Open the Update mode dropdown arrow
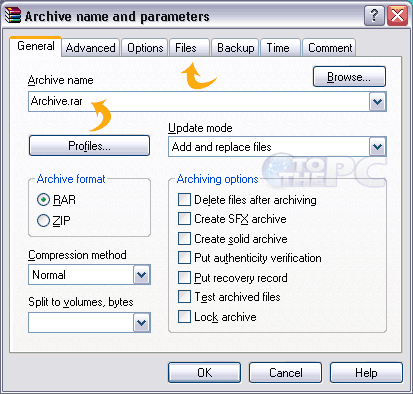 click(377, 147)
